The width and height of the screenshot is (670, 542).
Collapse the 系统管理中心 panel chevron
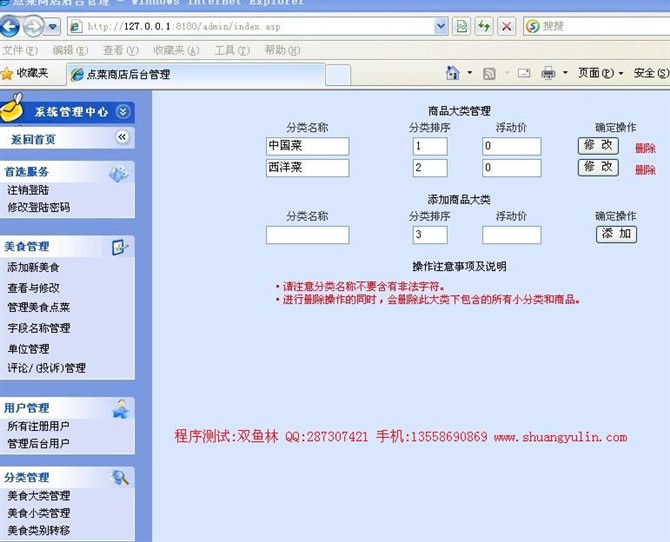pos(123,112)
